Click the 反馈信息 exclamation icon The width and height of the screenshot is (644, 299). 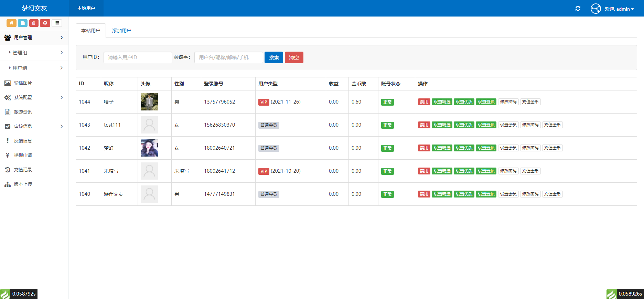[x=8, y=141]
